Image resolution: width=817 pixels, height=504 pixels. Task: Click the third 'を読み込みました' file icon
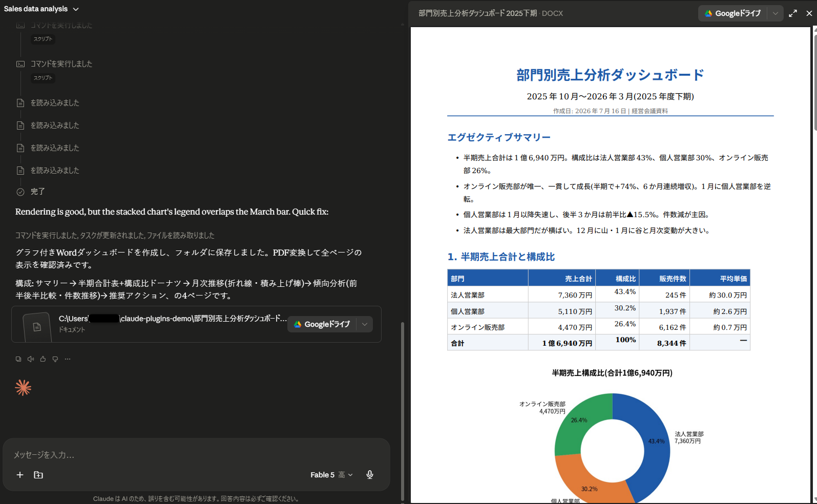click(x=20, y=148)
